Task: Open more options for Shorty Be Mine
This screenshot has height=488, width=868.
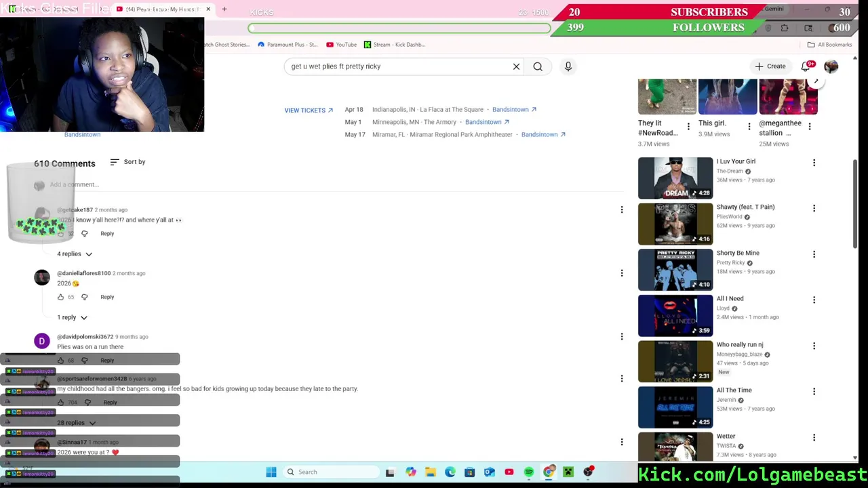Action: pyautogui.click(x=814, y=254)
